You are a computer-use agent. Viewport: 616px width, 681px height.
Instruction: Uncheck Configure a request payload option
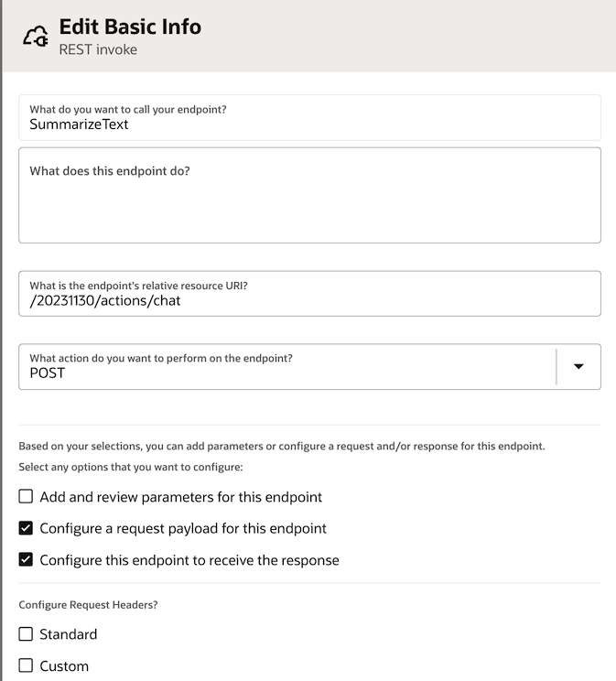(x=26, y=528)
